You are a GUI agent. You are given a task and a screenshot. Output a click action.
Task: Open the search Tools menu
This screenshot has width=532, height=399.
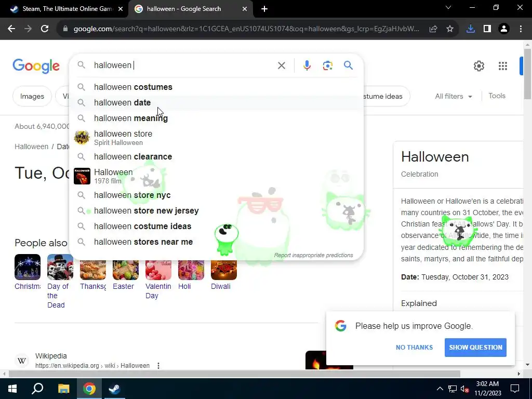[x=497, y=96]
